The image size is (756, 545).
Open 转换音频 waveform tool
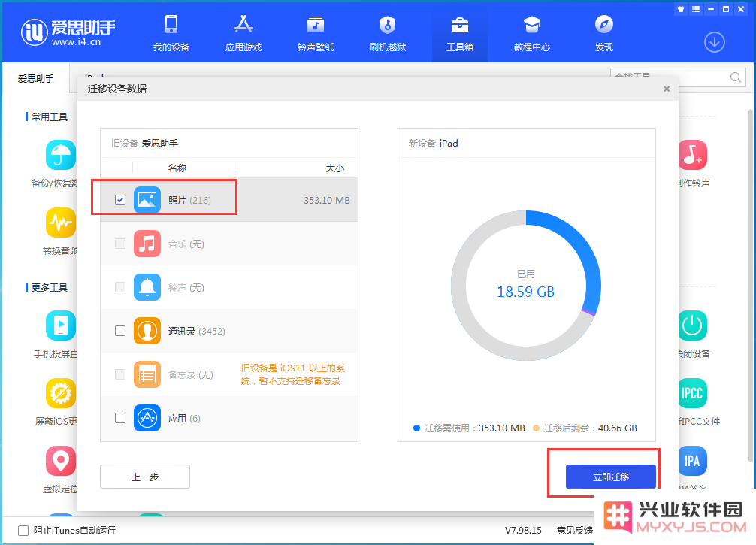(x=61, y=223)
